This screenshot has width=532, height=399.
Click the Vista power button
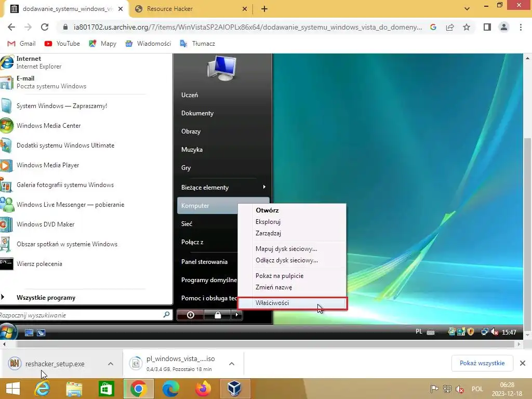(x=190, y=315)
